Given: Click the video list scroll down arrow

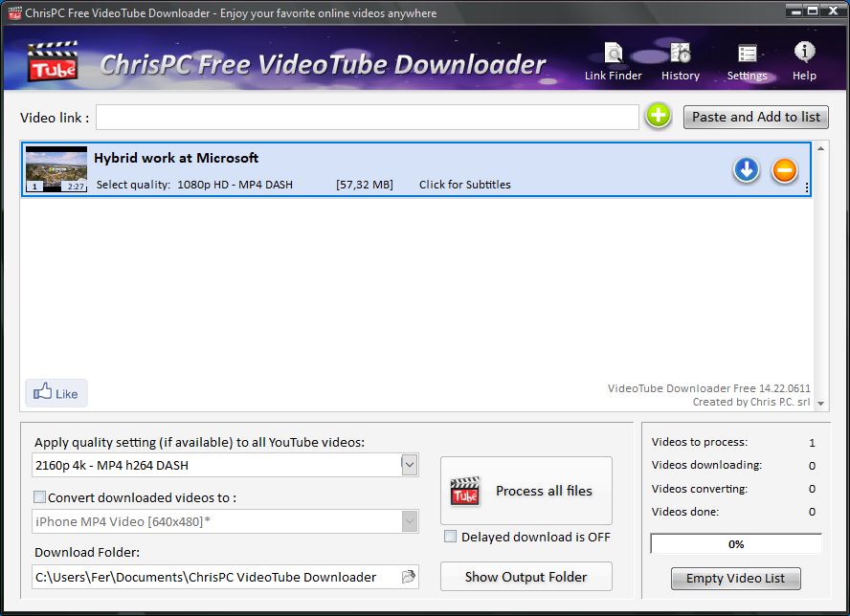Looking at the screenshot, I should [820, 403].
